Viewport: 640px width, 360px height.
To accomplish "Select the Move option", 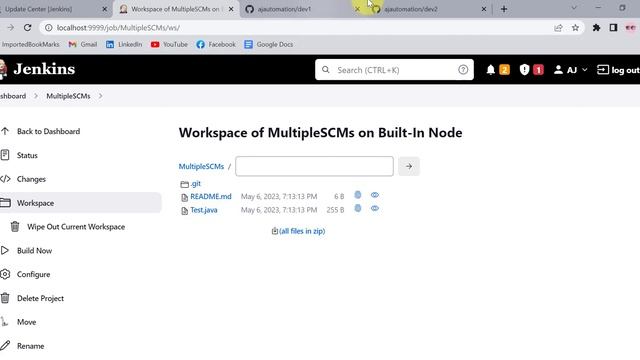I will point(27,322).
